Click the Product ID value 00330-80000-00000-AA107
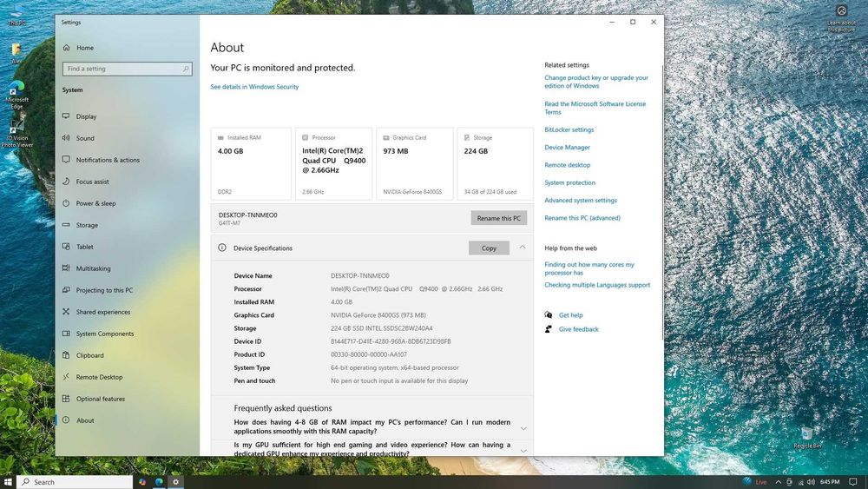The width and height of the screenshot is (868, 489). tap(369, 354)
